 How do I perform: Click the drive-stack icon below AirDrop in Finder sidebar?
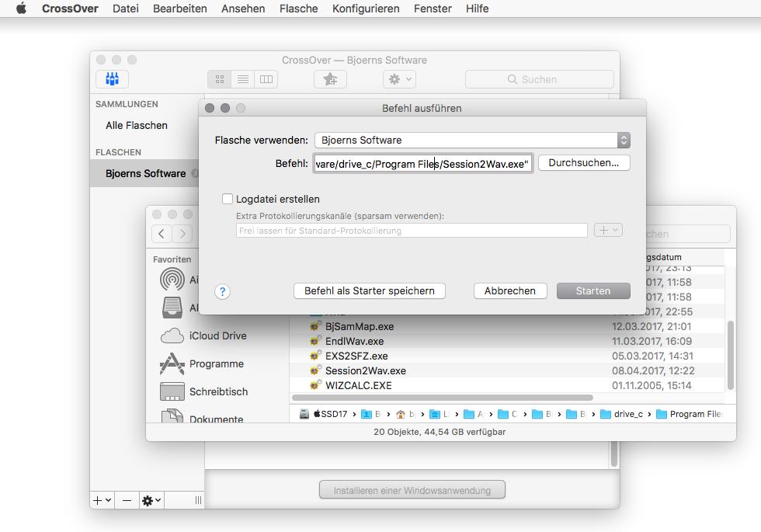point(172,308)
